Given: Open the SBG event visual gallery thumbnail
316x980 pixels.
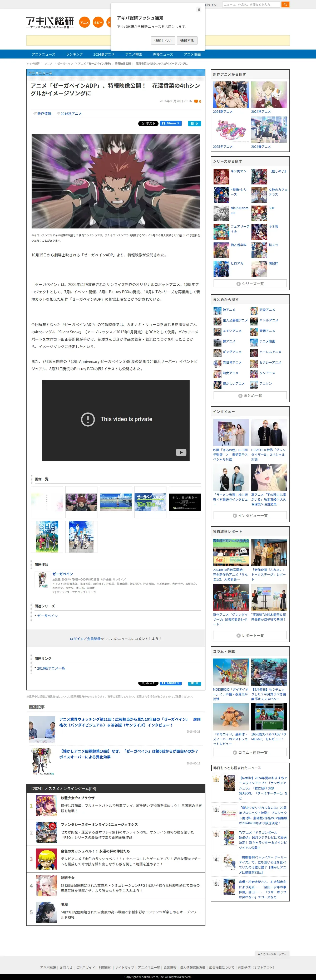Looking at the screenshot, I should pyautogui.click(x=47, y=537).
